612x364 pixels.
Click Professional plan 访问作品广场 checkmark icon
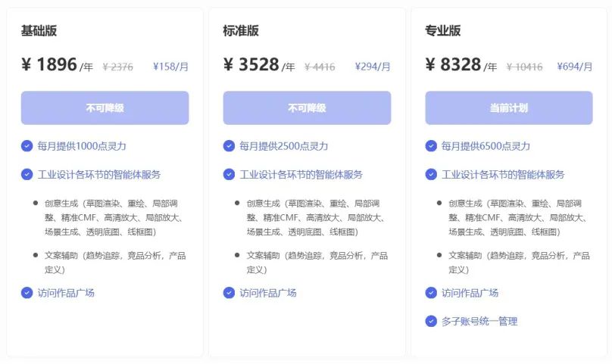pos(431,293)
